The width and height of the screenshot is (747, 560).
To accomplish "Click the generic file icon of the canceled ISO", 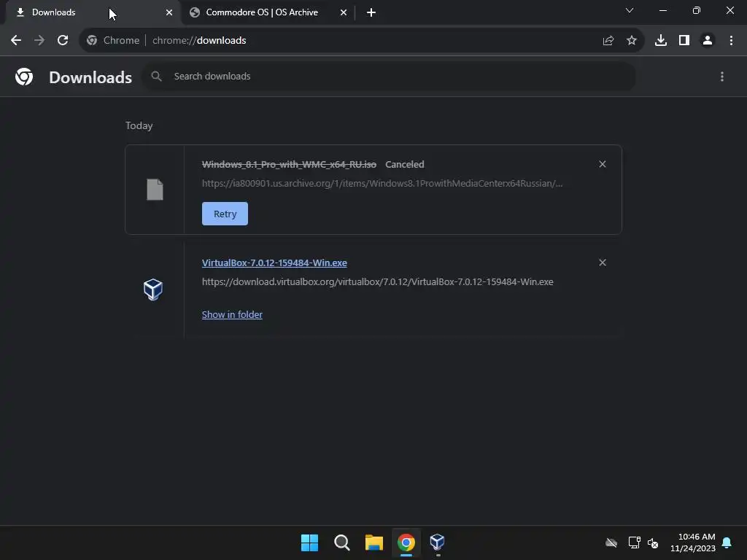I will pos(155,190).
